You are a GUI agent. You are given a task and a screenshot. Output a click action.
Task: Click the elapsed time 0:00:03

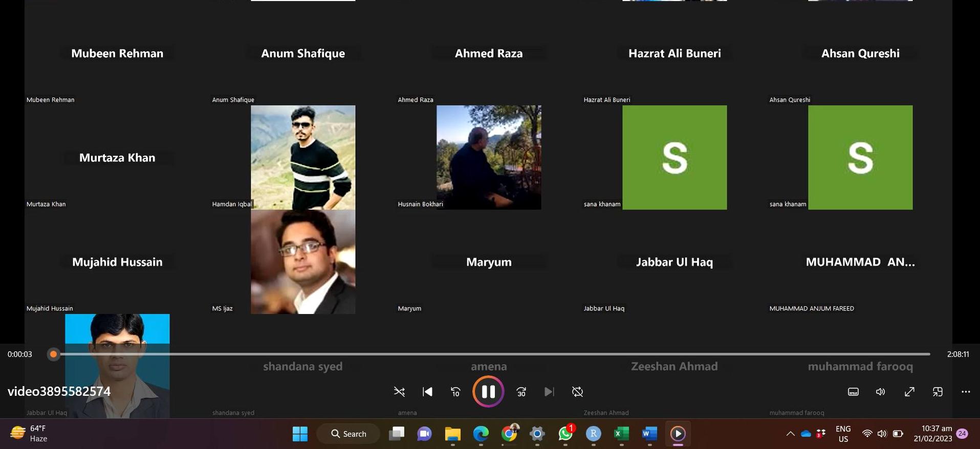click(20, 354)
